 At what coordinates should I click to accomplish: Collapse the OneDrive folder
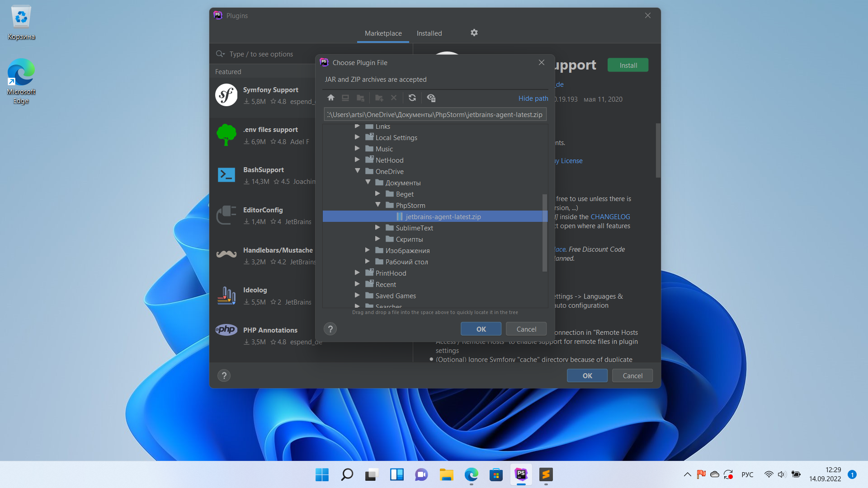(358, 171)
